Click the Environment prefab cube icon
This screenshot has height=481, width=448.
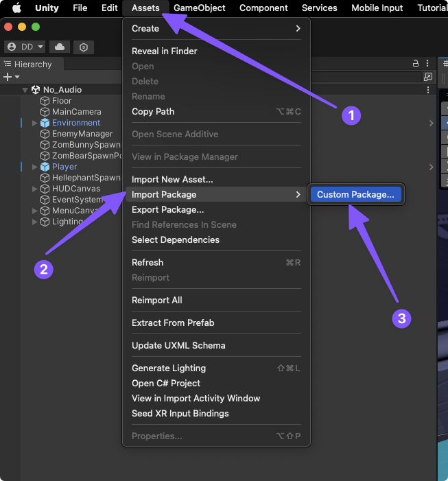pos(45,123)
